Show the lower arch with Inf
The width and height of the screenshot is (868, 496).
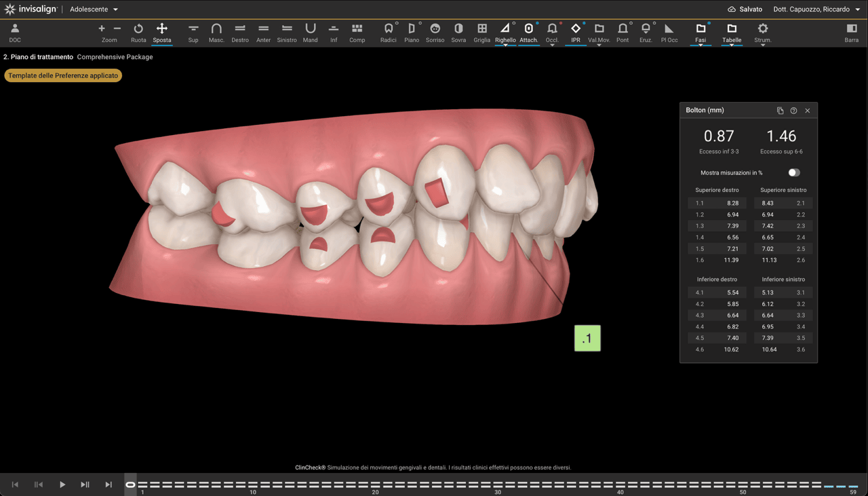click(334, 33)
